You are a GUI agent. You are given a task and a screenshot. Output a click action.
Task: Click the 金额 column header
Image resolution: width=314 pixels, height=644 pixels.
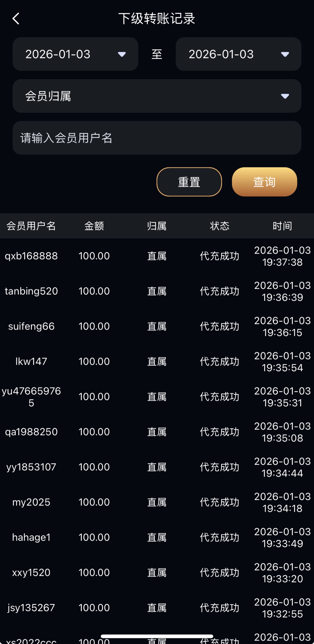(94, 226)
